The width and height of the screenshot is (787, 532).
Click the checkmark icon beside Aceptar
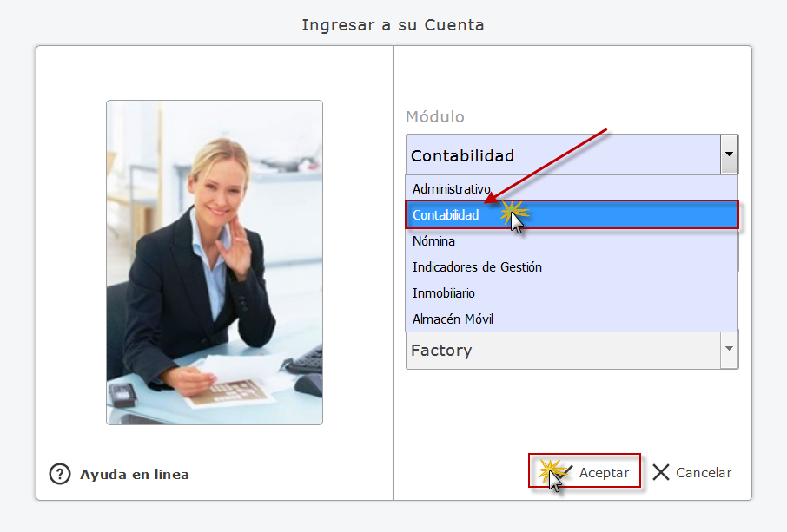point(565,471)
